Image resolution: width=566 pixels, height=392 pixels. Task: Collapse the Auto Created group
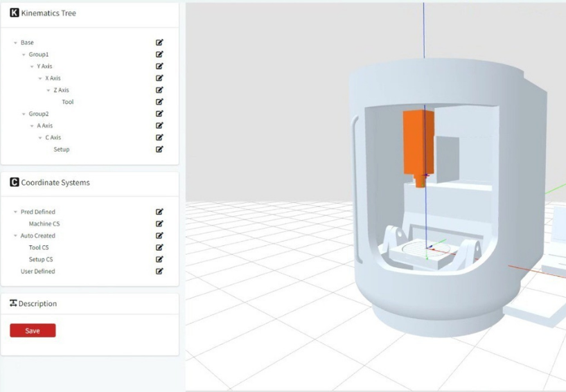(15, 236)
